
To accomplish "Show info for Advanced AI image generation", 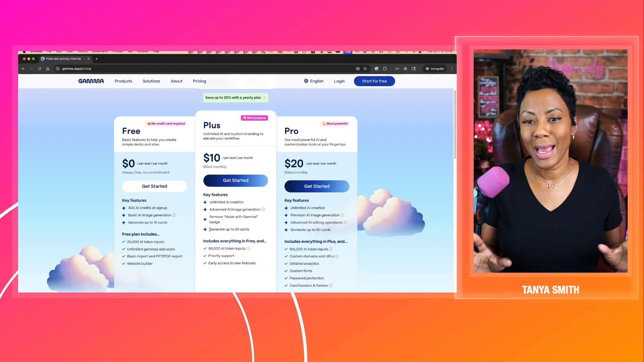I will pos(263,209).
